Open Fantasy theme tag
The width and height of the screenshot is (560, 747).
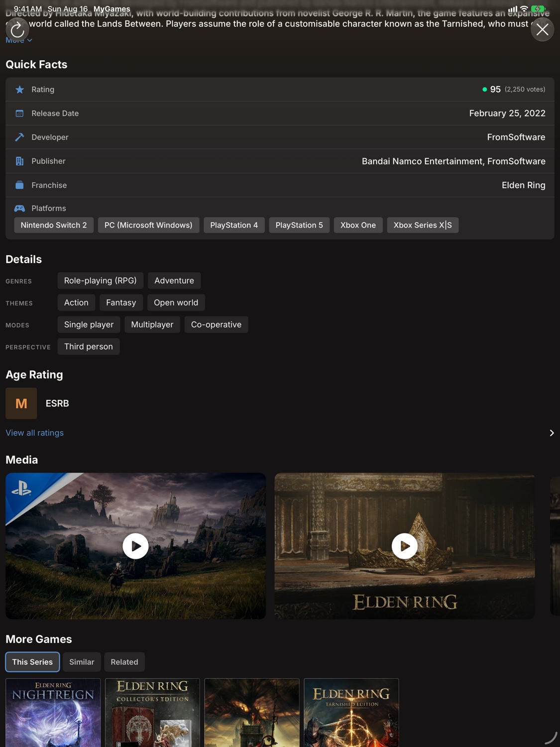121,302
